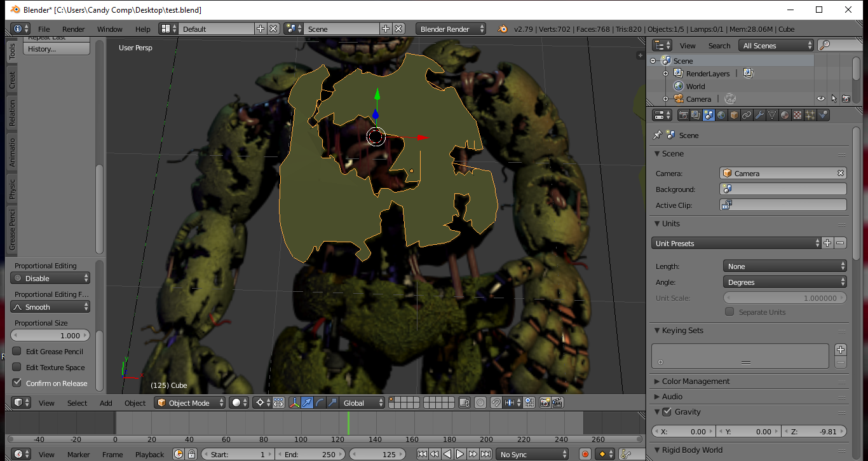Open the Blender Render engine dropdown
Screen dimensions: 868x461
click(451, 29)
